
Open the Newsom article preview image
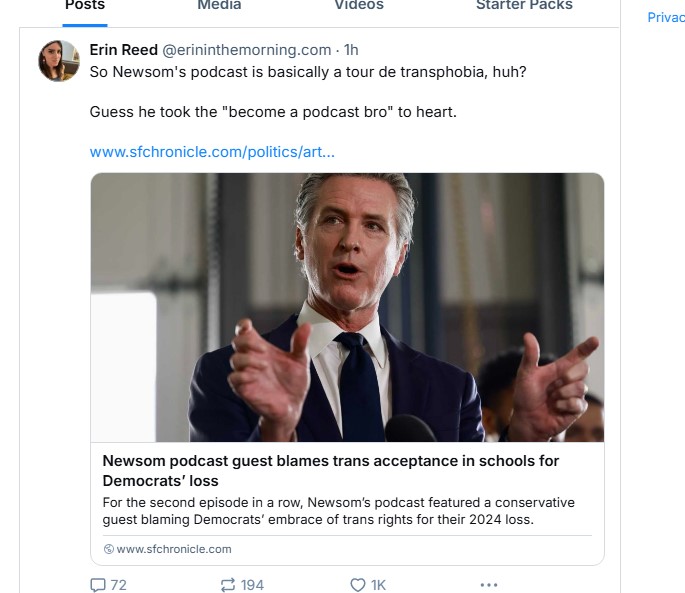(x=347, y=307)
